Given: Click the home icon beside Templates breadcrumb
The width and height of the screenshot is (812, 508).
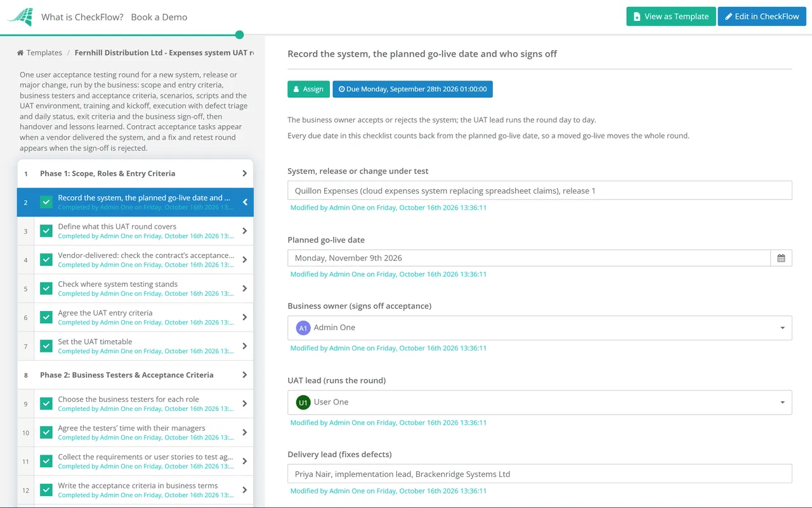Looking at the screenshot, I should (x=20, y=53).
